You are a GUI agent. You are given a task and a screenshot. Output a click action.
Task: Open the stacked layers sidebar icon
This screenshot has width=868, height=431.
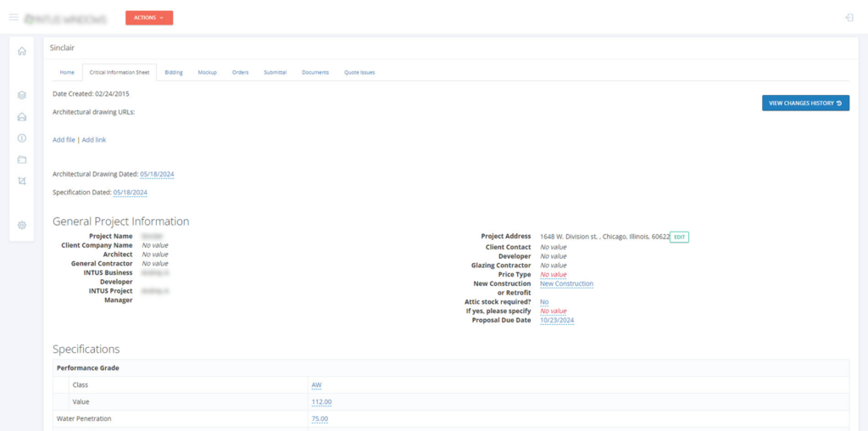[22, 95]
